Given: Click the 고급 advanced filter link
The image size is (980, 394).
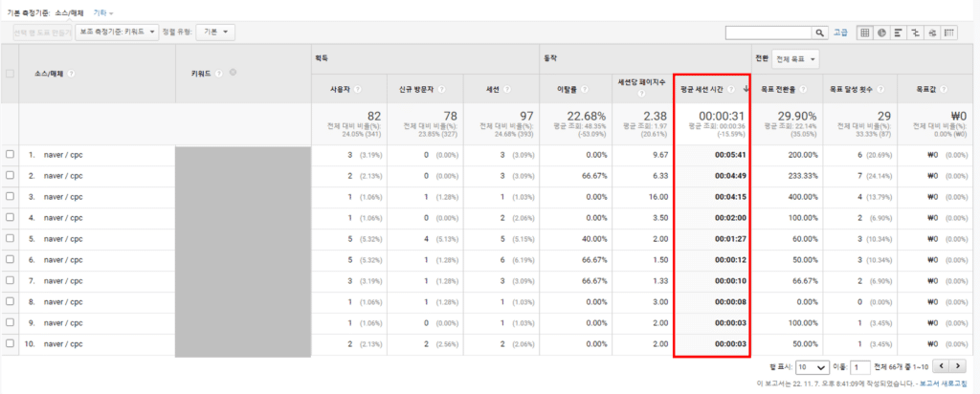Looking at the screenshot, I should (x=840, y=33).
